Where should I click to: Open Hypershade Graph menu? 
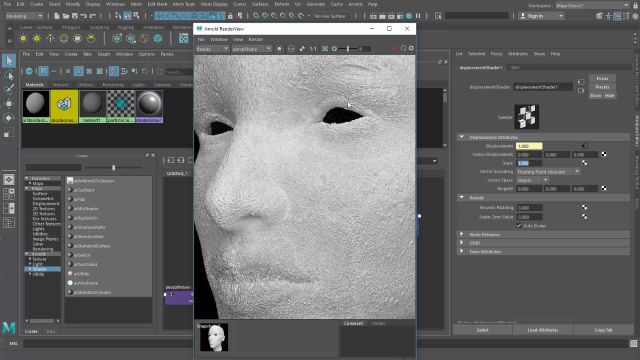point(104,54)
